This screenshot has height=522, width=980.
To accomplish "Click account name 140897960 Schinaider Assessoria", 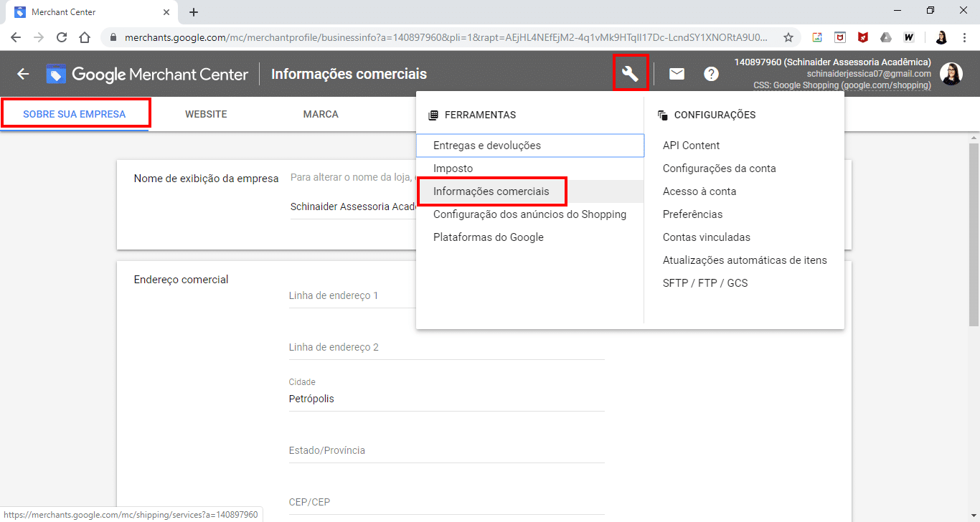I will pos(832,62).
